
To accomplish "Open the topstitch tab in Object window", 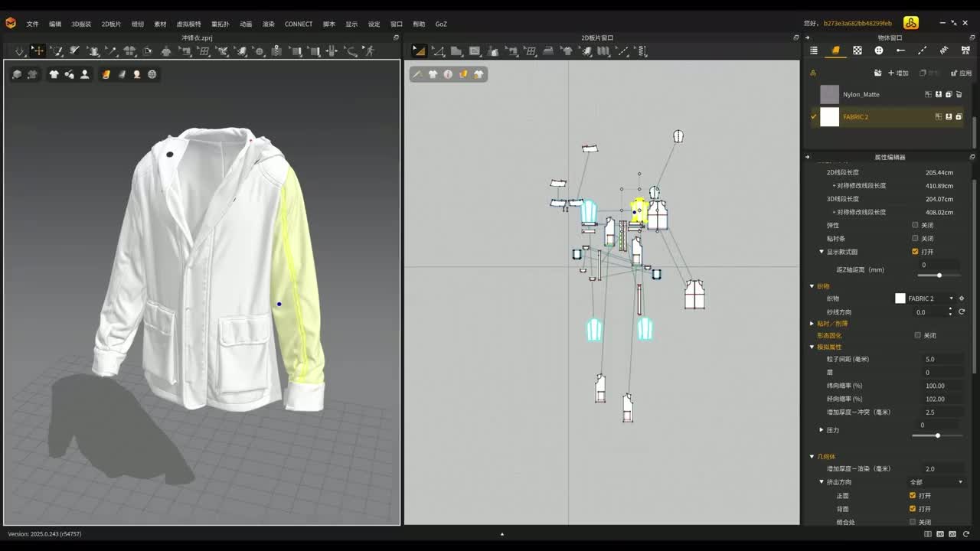I will coord(922,51).
